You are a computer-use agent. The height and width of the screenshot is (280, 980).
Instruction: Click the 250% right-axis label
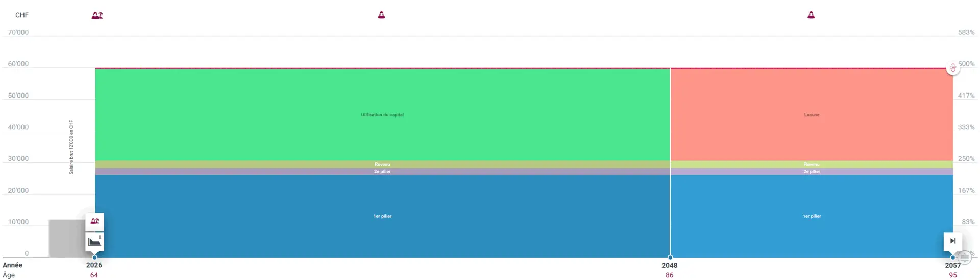tap(966, 159)
